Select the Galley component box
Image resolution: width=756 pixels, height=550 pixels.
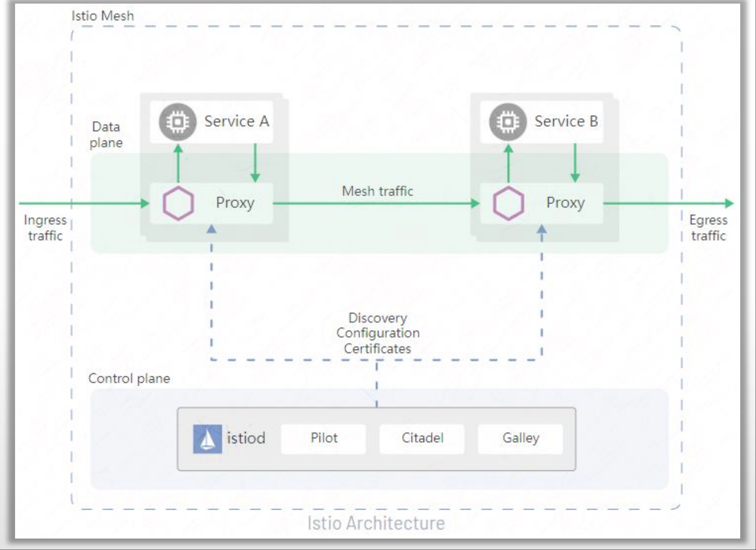click(520, 439)
